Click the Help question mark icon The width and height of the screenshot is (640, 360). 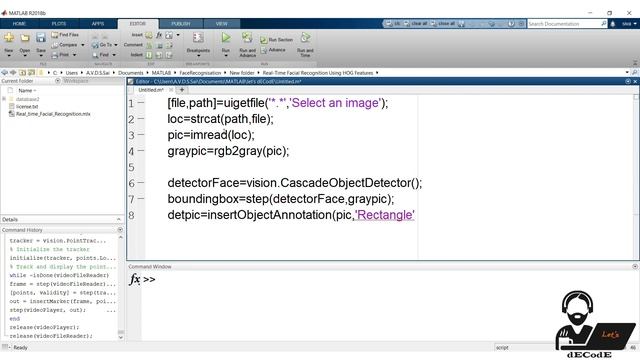pyautogui.click(x=511, y=24)
